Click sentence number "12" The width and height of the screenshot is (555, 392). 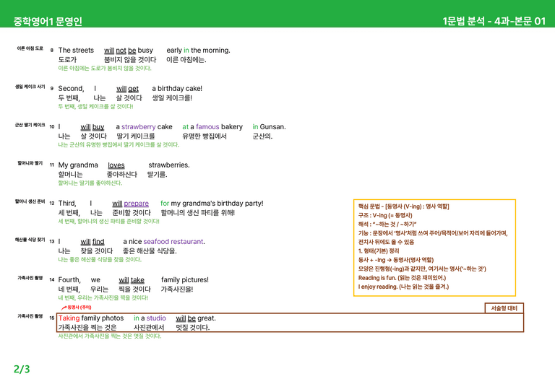tap(52, 204)
